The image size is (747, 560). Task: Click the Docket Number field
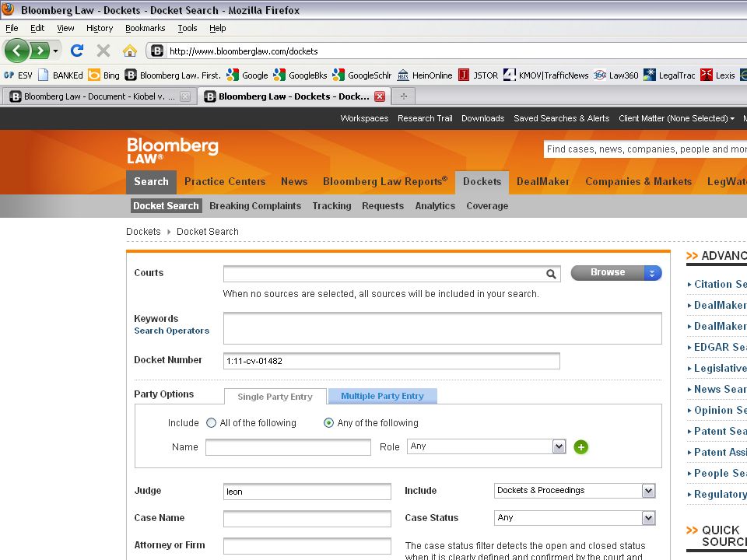391,361
